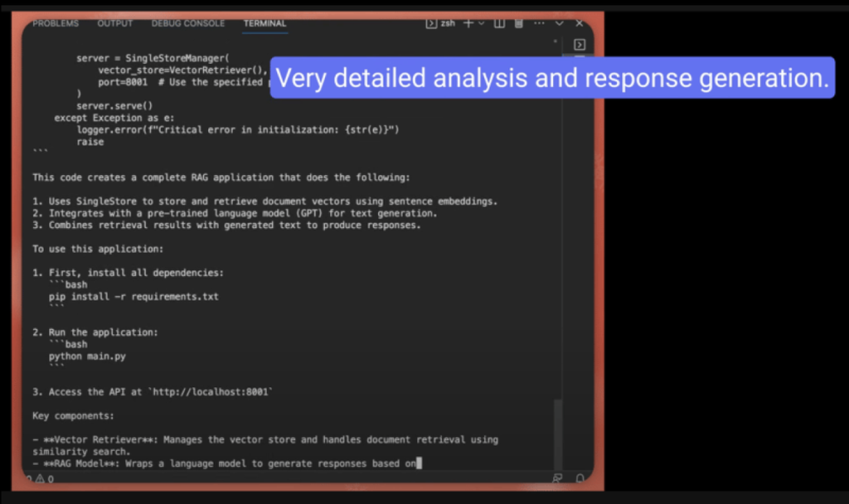Viewport: 849px width, 504px height.
Task: Click the terminal vertical scrollbar thumb
Action: point(558,434)
